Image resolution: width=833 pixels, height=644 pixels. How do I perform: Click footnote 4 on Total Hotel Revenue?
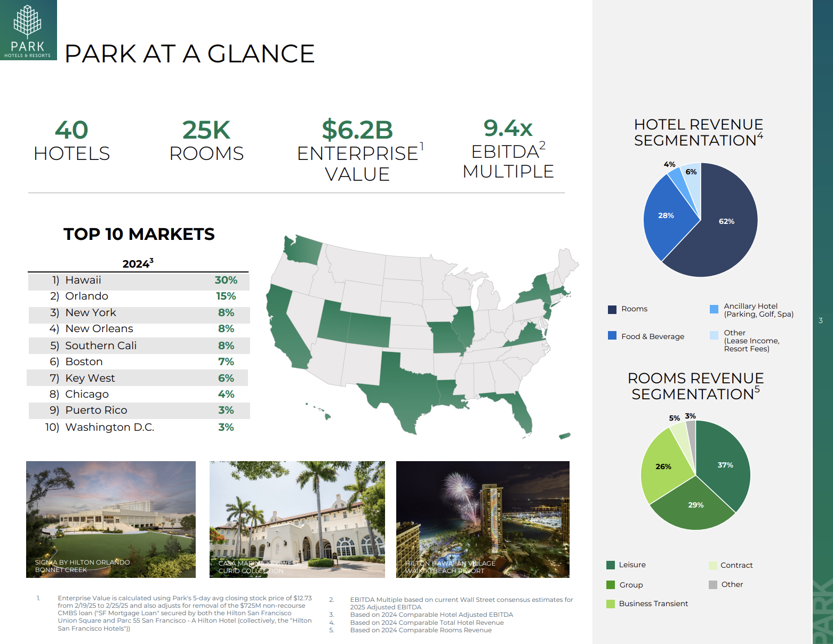coord(416,623)
